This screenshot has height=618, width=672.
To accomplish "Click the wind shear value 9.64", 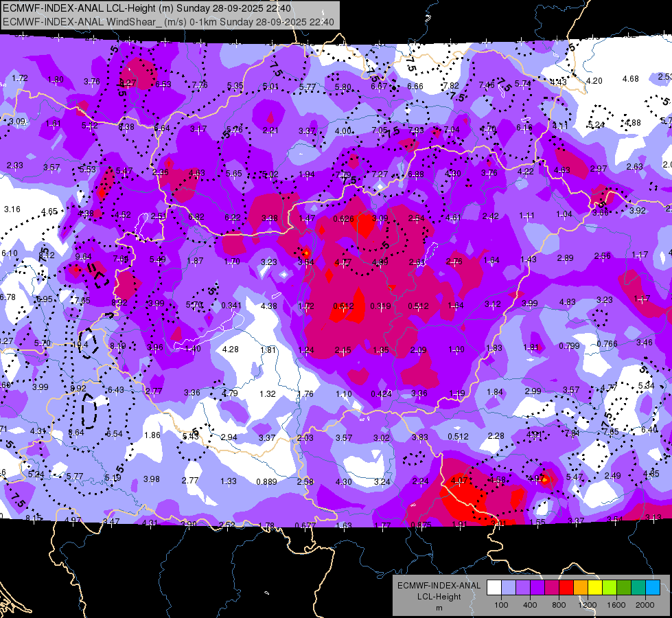I will coord(83,257).
